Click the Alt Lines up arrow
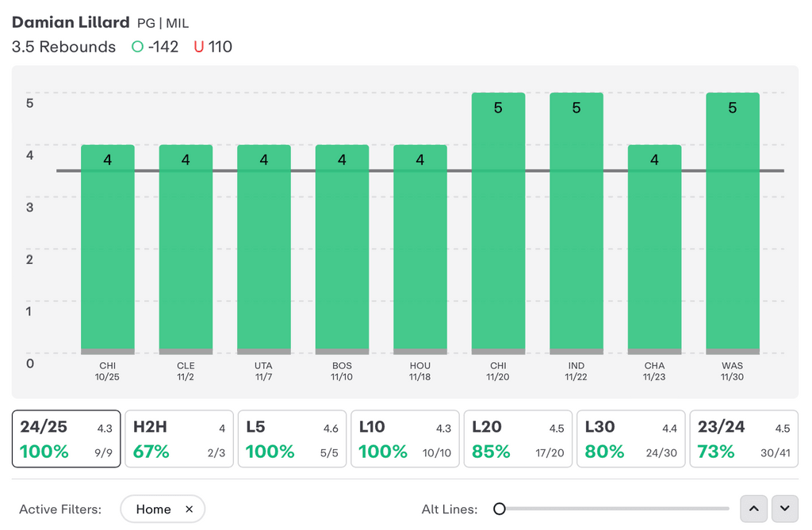 [754, 509]
